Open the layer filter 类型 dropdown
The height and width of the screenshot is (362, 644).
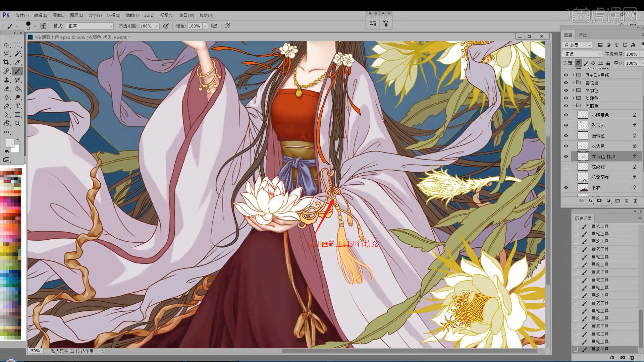(578, 45)
